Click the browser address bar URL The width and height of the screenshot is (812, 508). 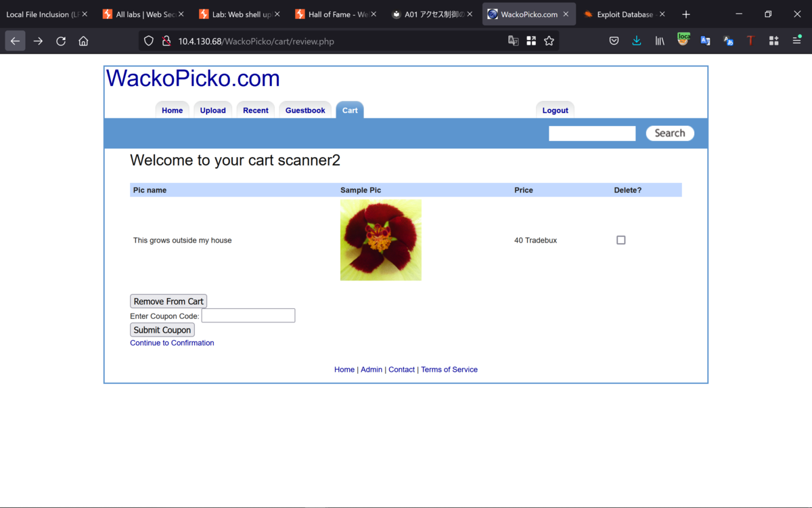pyautogui.click(x=256, y=41)
